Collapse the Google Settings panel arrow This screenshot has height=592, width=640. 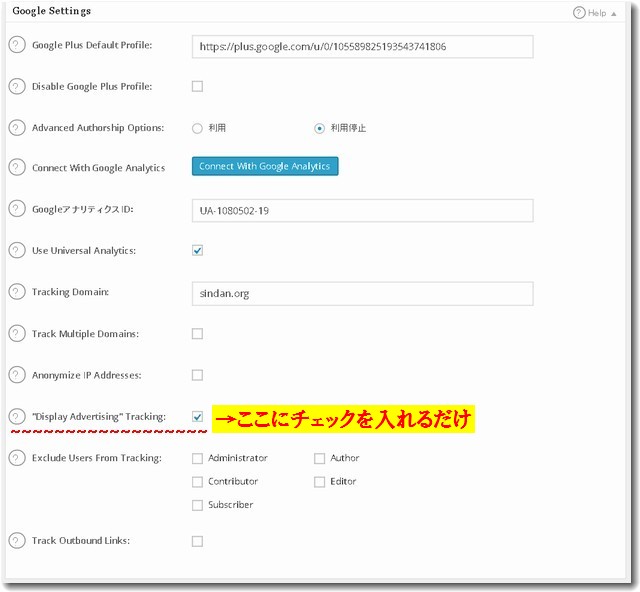click(x=613, y=13)
